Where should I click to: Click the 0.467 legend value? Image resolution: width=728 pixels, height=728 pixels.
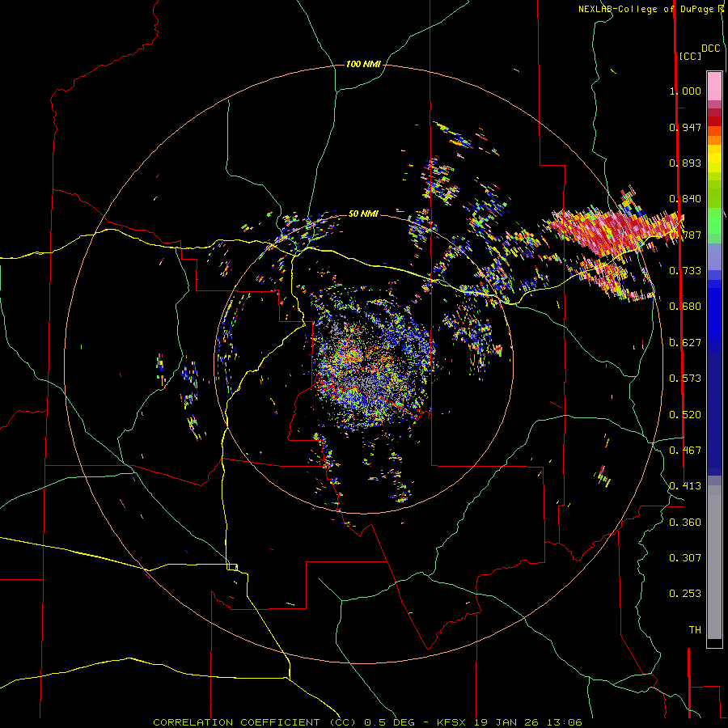(685, 451)
